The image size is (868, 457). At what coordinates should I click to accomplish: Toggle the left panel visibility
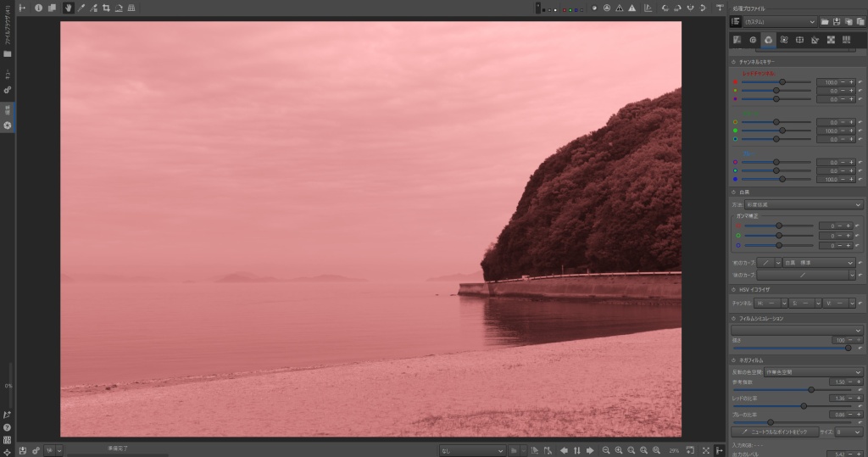pos(22,8)
